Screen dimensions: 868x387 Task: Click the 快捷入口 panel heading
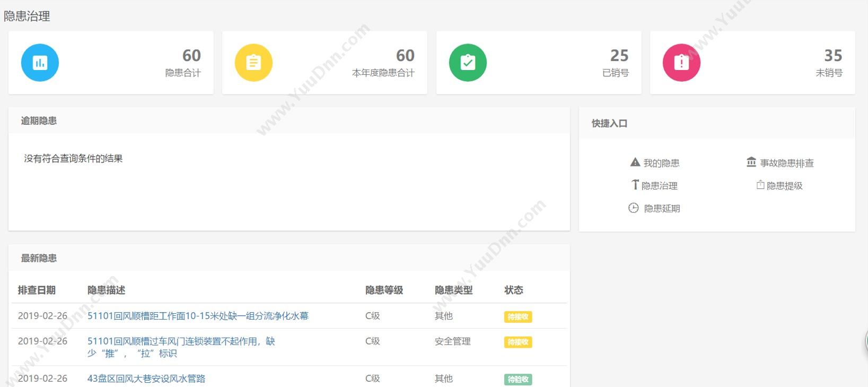(x=609, y=124)
